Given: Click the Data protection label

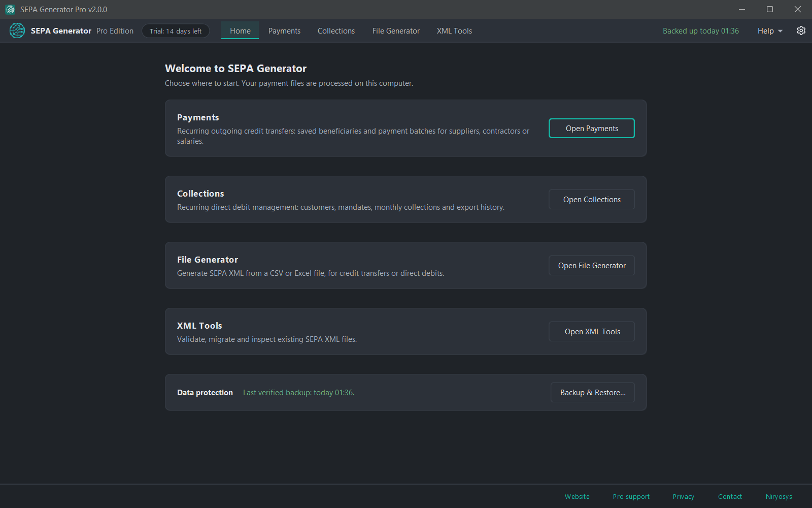Looking at the screenshot, I should 205,393.
